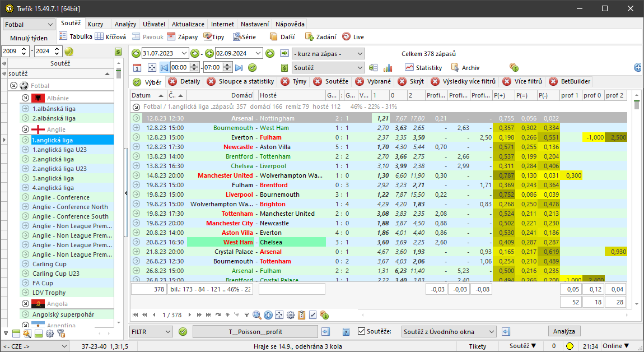Confirm time range with the green check icon
The width and height of the screenshot is (644, 352).
253,67
